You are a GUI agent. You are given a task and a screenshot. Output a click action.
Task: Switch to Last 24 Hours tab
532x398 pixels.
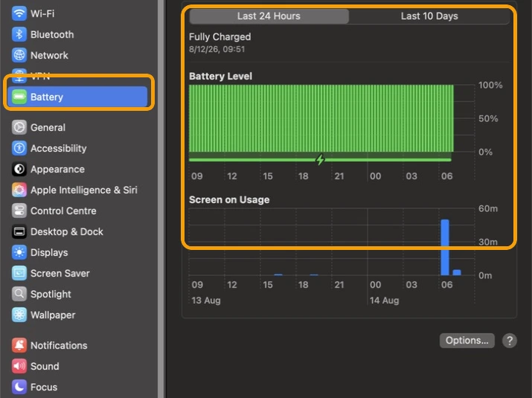tap(269, 16)
